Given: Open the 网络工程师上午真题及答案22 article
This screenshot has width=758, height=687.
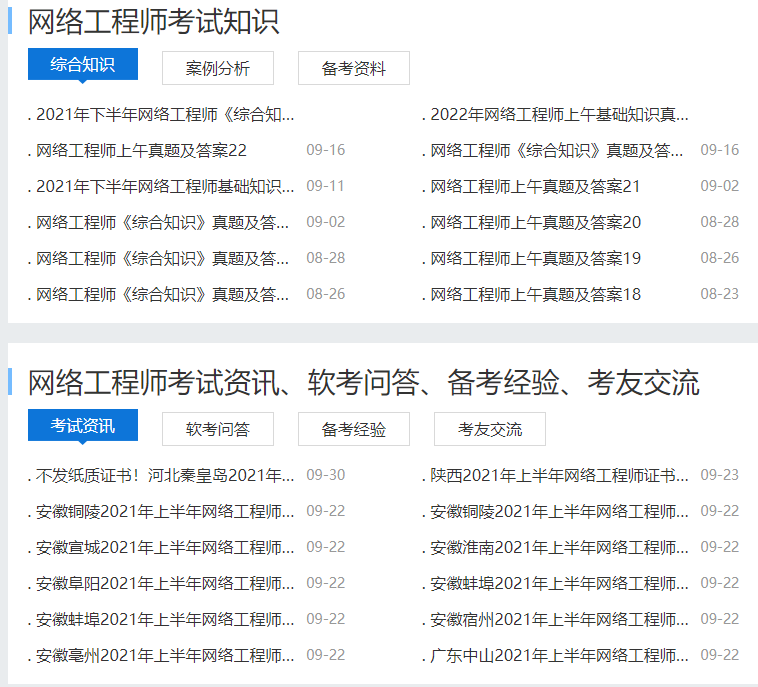Looking at the screenshot, I should pos(141,151).
